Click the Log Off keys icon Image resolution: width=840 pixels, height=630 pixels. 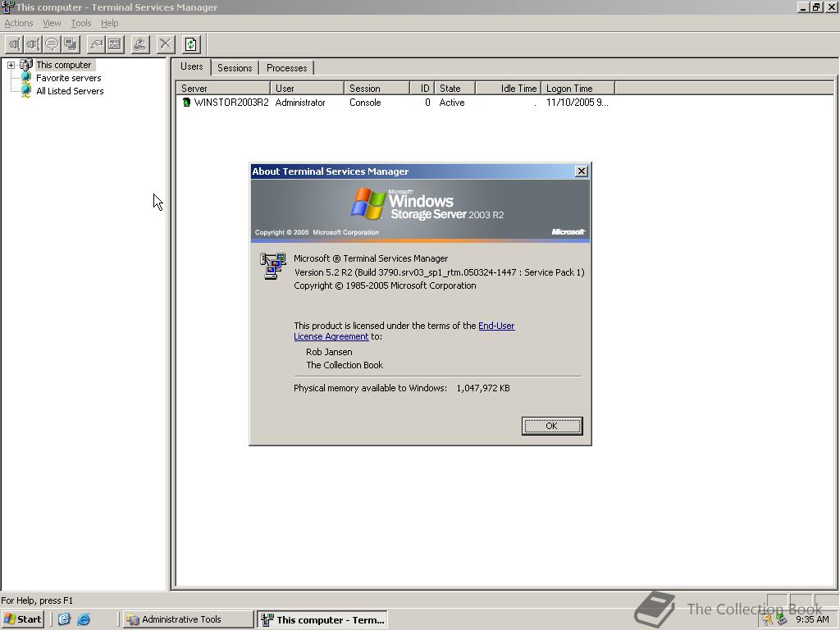[x=140, y=44]
